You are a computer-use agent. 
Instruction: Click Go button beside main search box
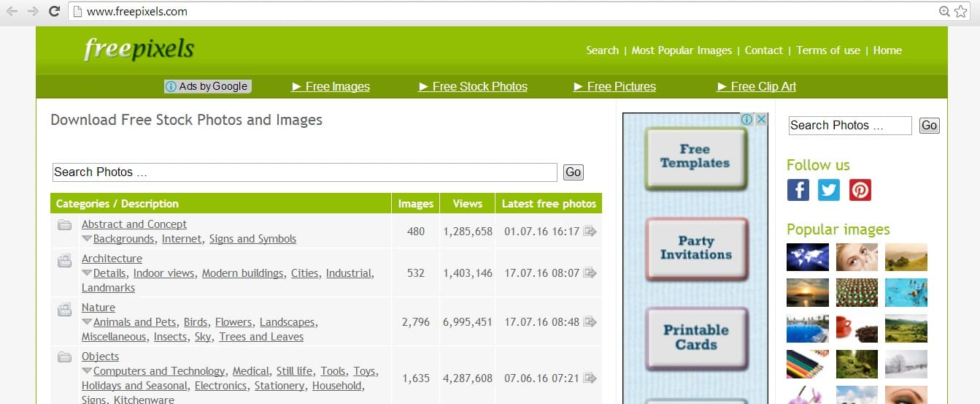[574, 172]
